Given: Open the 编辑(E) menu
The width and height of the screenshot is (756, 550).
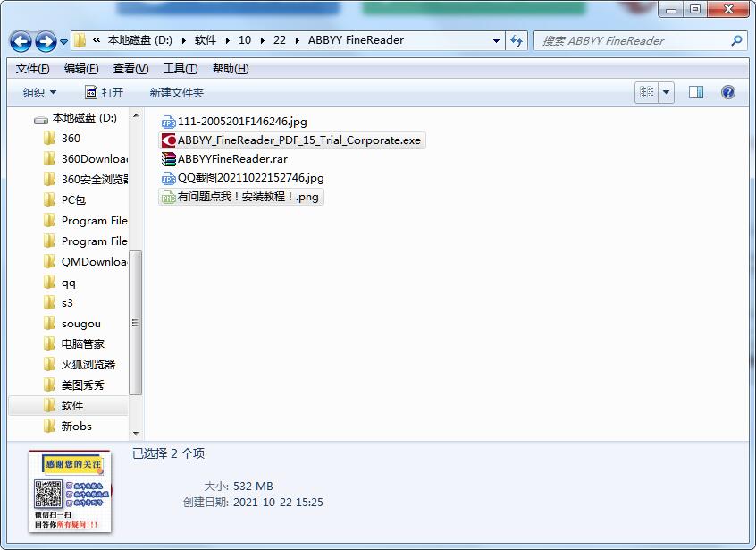Looking at the screenshot, I should pos(81,69).
